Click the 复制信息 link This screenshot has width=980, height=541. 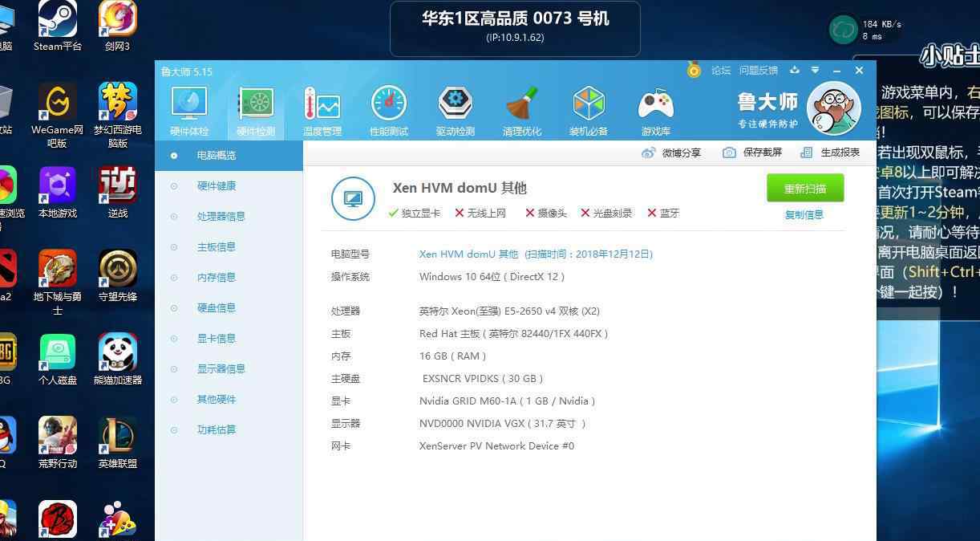pos(804,215)
